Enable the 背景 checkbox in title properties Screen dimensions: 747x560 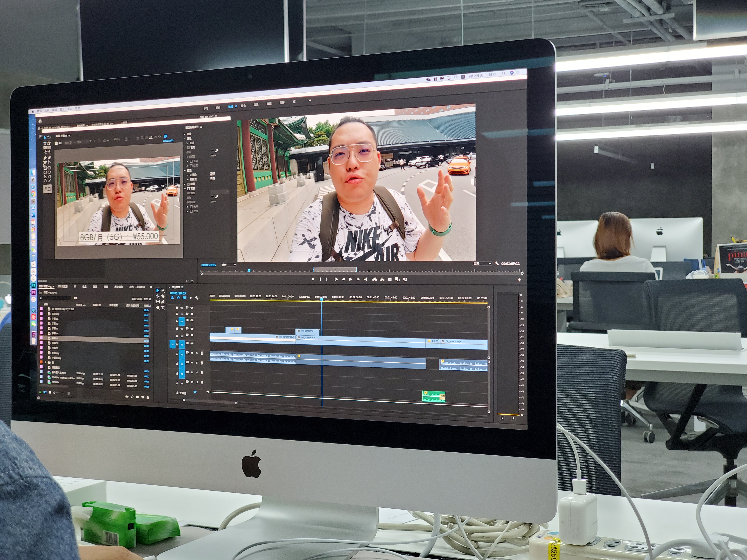(188, 189)
